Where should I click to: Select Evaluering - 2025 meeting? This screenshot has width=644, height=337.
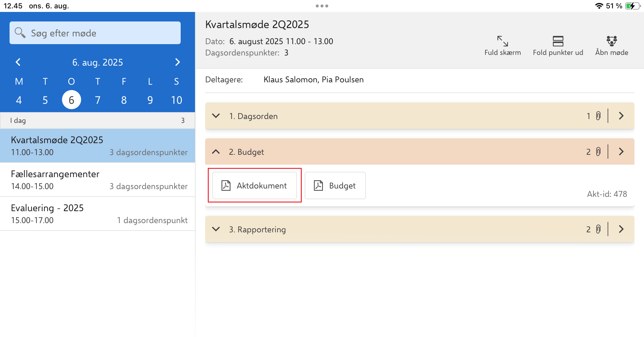(97, 214)
